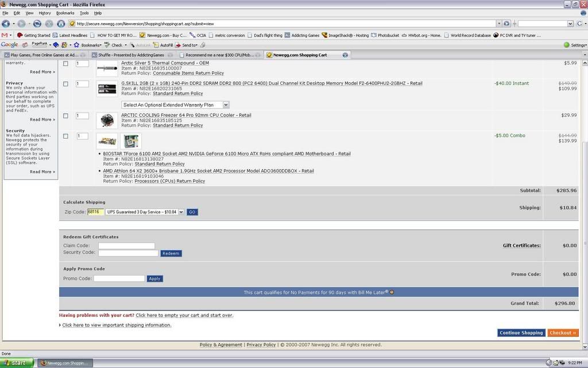Open the ImageShack Hosting bookmark

(345, 35)
